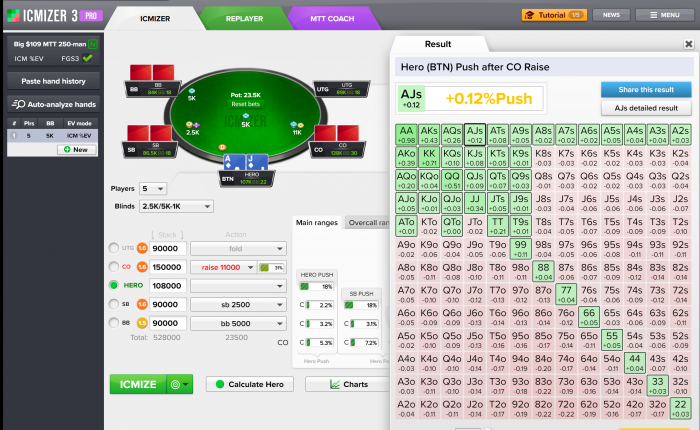700x430 pixels.
Task: Adjust the HERO PUSH 18% range slider
Action: (x=317, y=287)
